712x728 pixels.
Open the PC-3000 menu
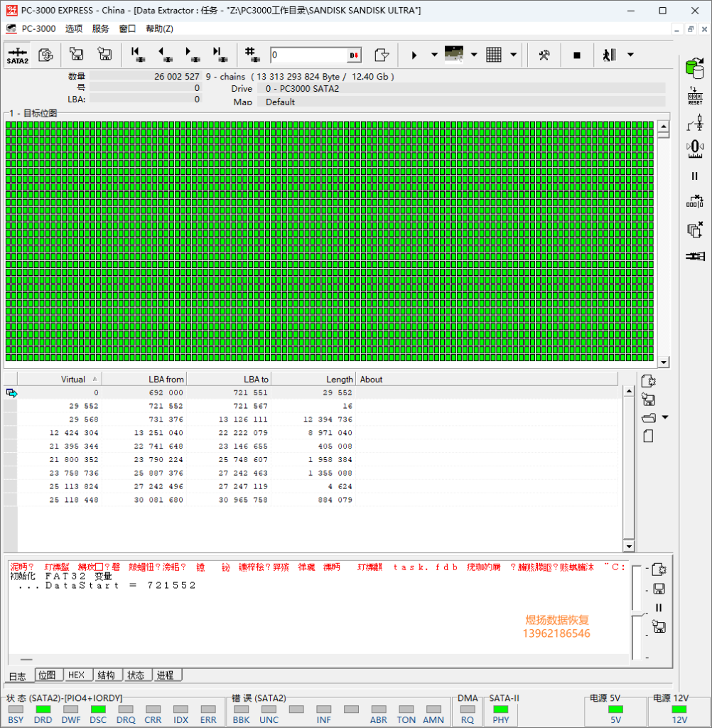pos(38,28)
